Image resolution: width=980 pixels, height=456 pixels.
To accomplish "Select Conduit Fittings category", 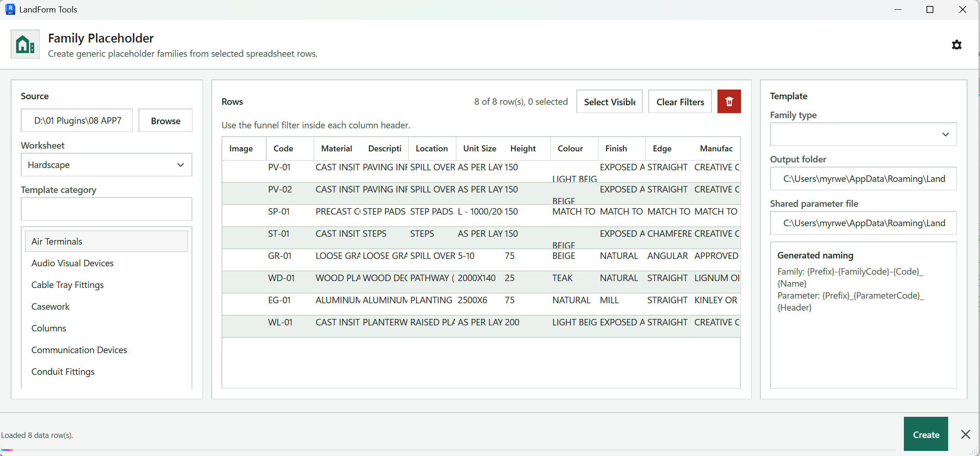I will [107, 372].
